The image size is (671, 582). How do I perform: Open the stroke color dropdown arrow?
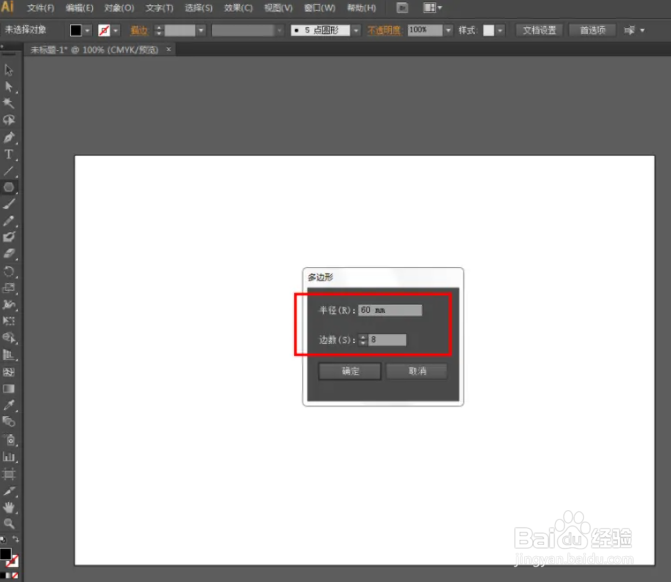coord(116,30)
